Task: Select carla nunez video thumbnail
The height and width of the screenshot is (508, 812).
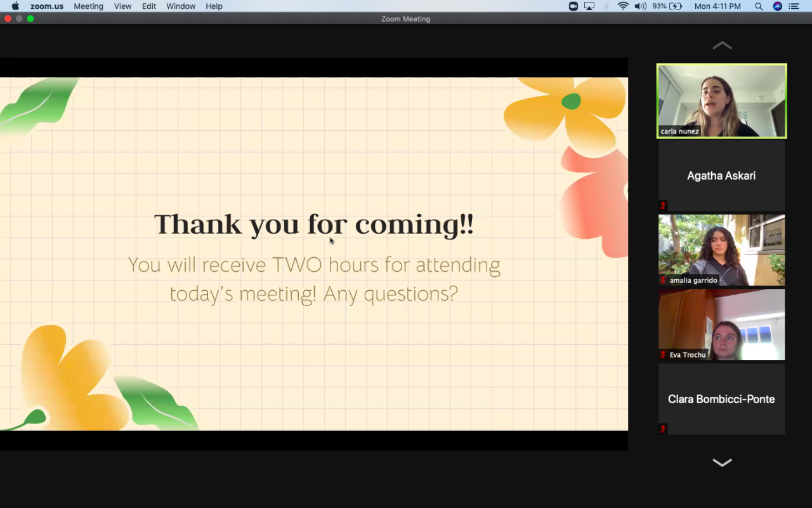Action: pyautogui.click(x=721, y=101)
